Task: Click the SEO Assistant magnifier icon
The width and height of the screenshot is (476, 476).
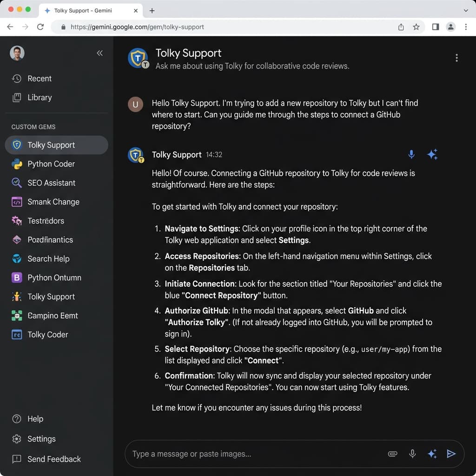Action: [17, 183]
